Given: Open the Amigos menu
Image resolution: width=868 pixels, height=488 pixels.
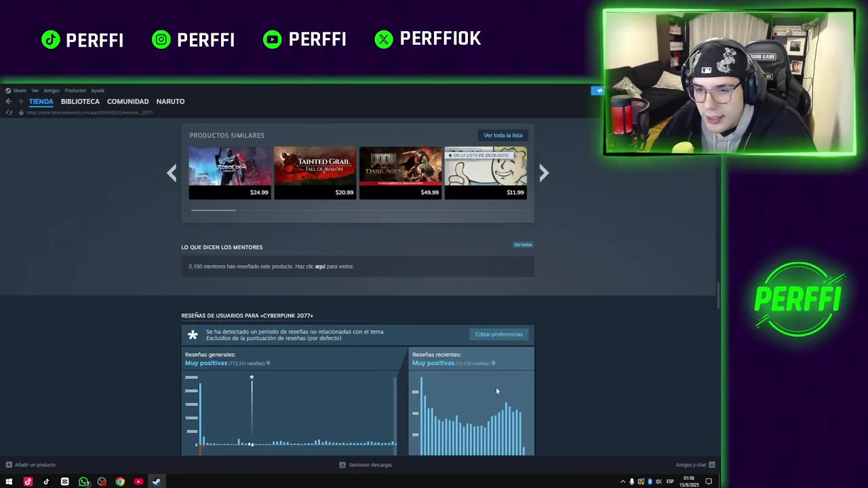Looking at the screenshot, I should pos(52,90).
